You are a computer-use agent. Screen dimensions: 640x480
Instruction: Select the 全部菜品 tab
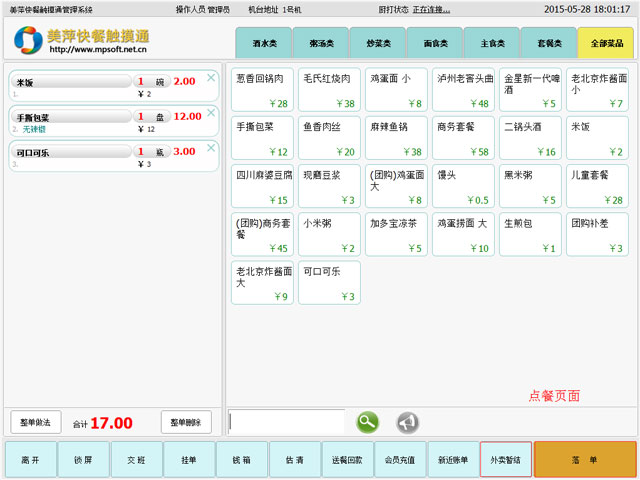tap(606, 43)
